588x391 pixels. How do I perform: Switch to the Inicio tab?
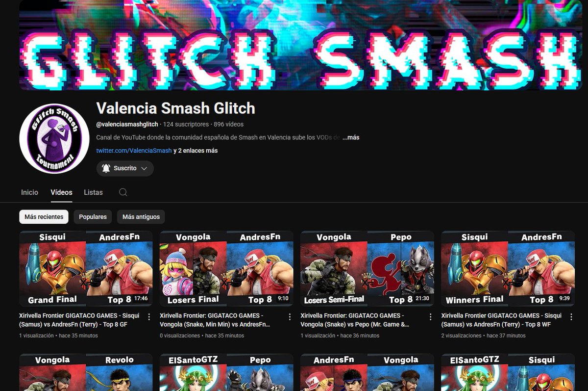click(29, 192)
